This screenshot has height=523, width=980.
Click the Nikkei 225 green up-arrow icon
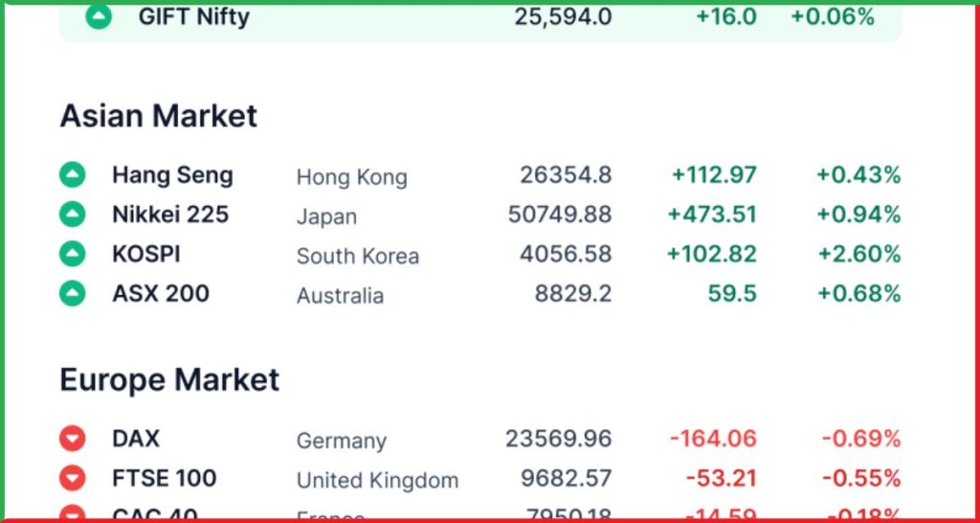click(x=73, y=215)
